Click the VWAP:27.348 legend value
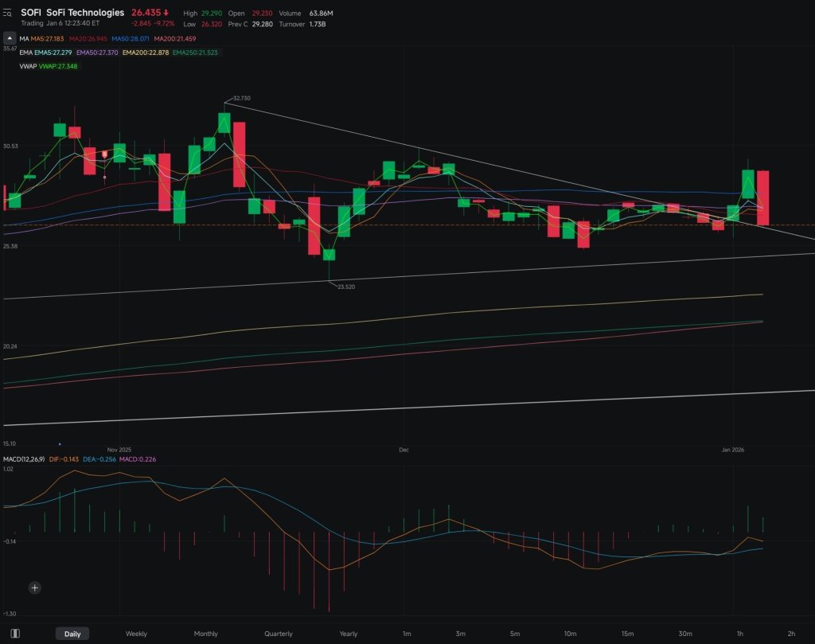The width and height of the screenshot is (815, 644). coord(58,67)
